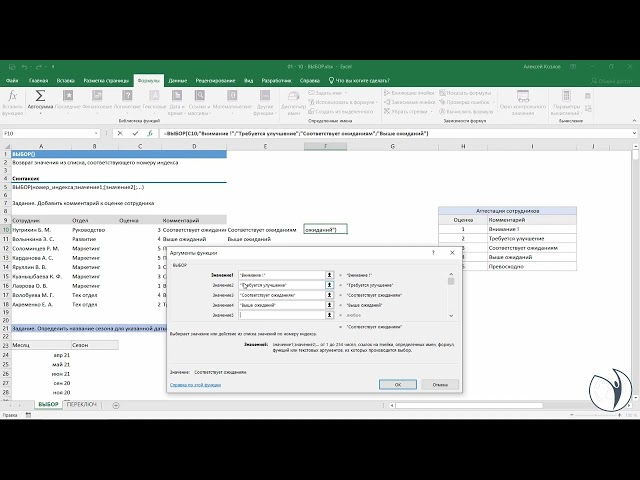Open the Logical functions question-mark icon
This screenshot has height=480, width=640.
point(127,96)
